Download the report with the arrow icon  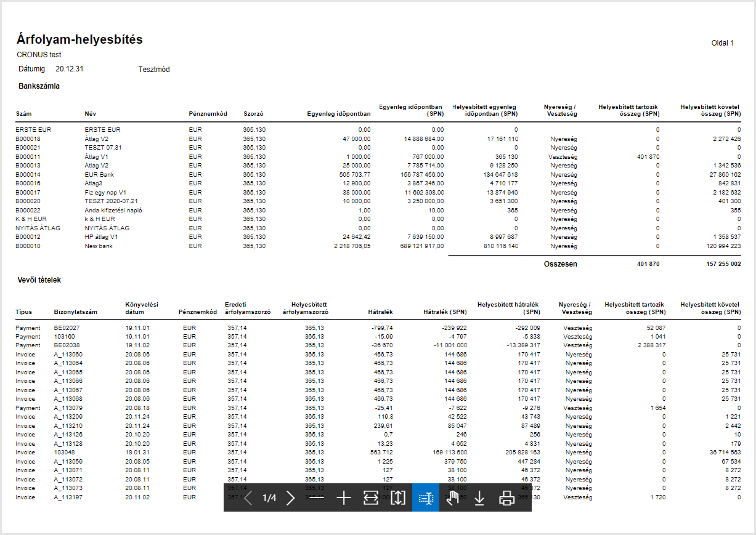[x=480, y=498]
